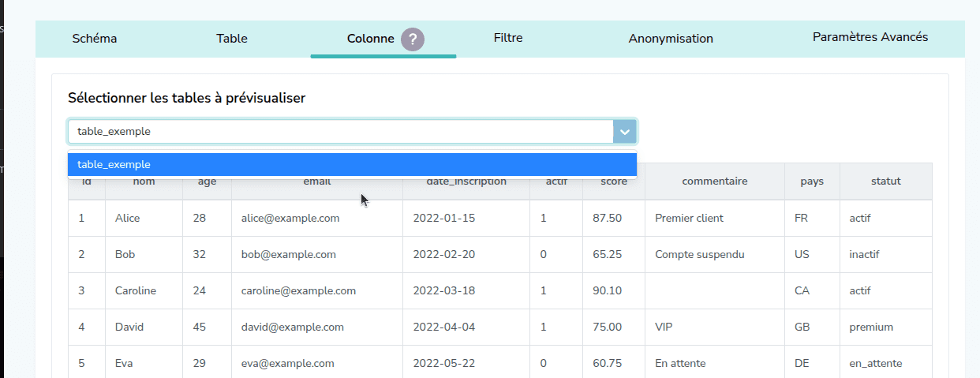The height and width of the screenshot is (378, 980).
Task: Select the Caroline row name cell
Action: point(136,290)
